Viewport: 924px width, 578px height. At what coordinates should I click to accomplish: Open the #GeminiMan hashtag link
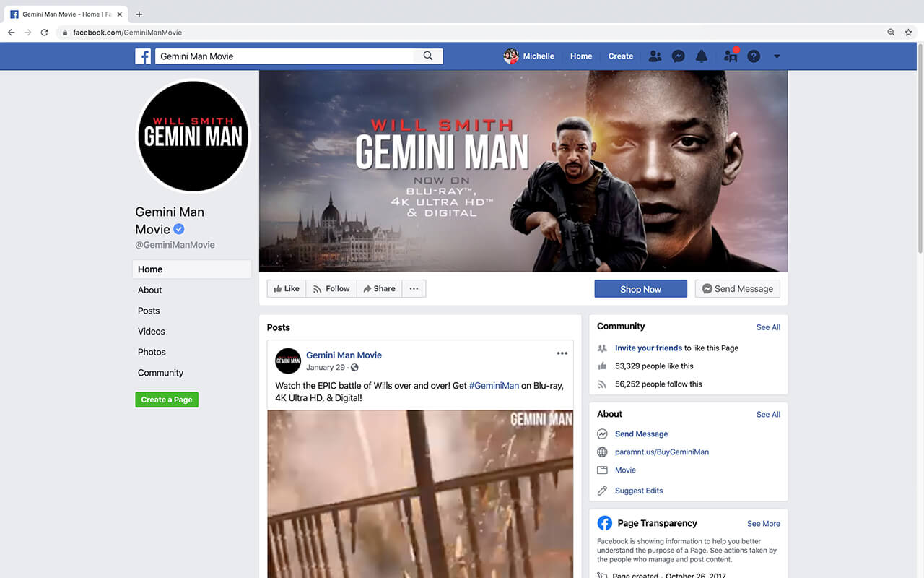pyautogui.click(x=494, y=386)
